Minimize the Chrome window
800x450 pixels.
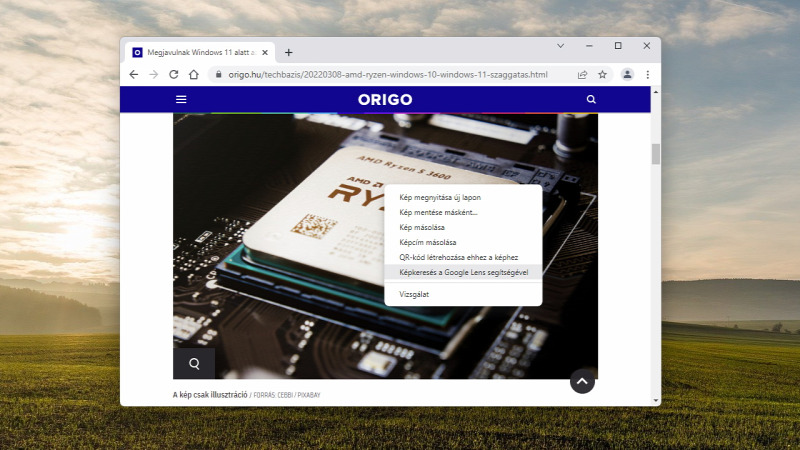point(589,45)
